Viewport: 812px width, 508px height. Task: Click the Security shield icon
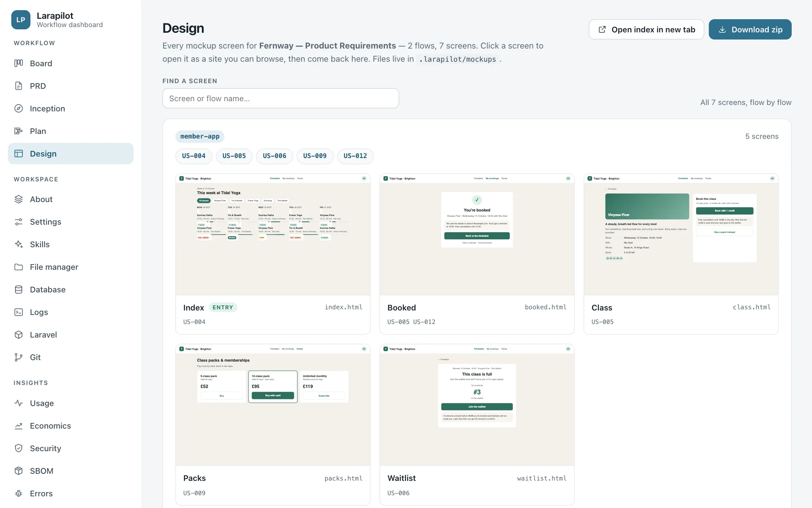(18, 448)
